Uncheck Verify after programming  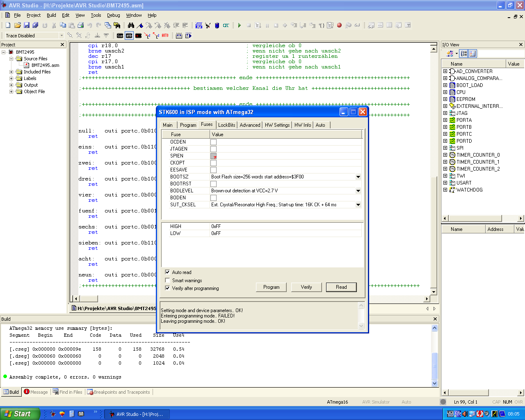pyautogui.click(x=167, y=288)
